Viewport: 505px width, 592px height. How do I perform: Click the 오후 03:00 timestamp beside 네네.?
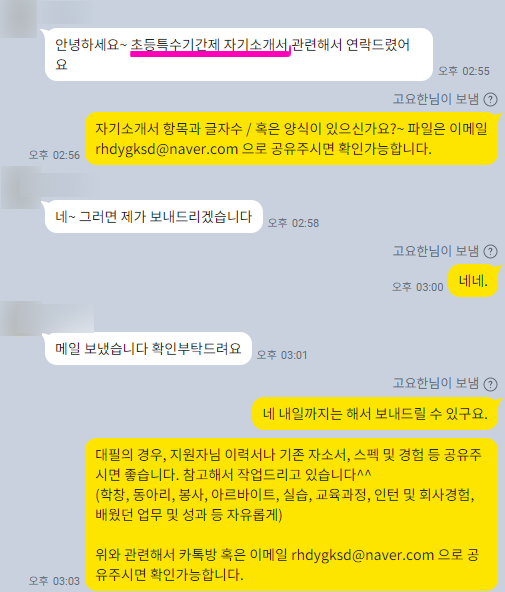click(x=417, y=287)
